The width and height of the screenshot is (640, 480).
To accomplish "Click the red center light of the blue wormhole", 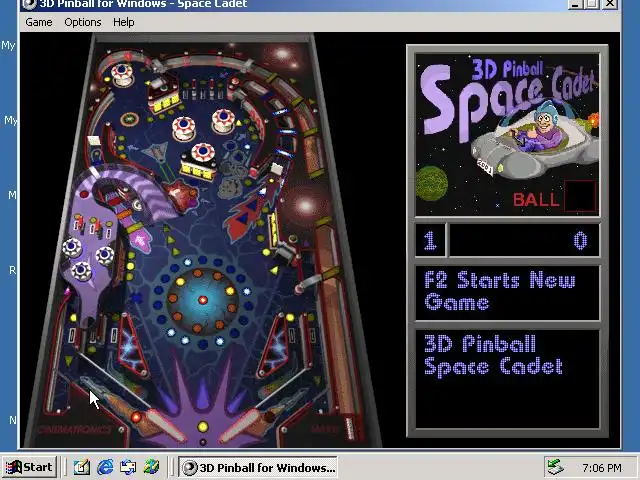I will 202,300.
